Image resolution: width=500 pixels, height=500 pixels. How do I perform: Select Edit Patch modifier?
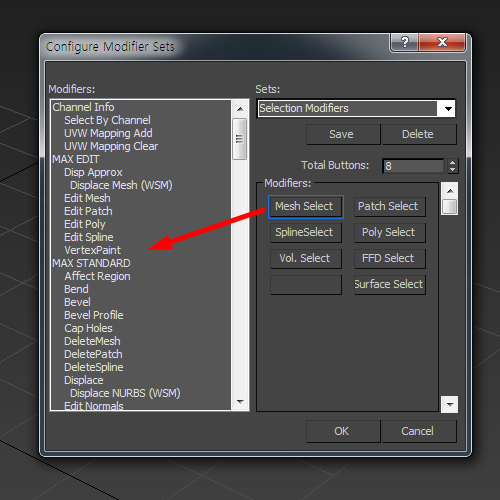coord(88,211)
